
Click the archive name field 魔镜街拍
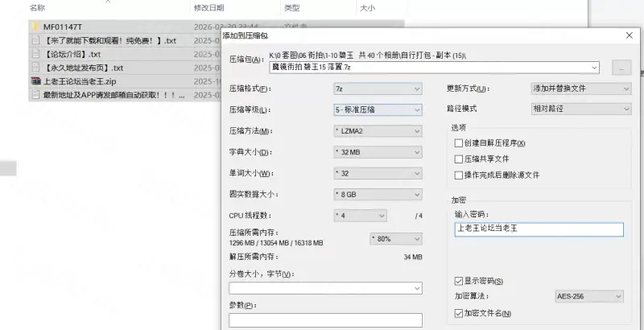(x=434, y=68)
